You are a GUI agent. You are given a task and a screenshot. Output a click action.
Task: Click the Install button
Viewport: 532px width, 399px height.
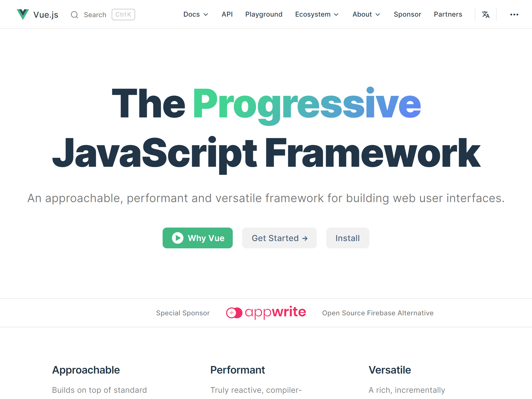pyautogui.click(x=348, y=238)
